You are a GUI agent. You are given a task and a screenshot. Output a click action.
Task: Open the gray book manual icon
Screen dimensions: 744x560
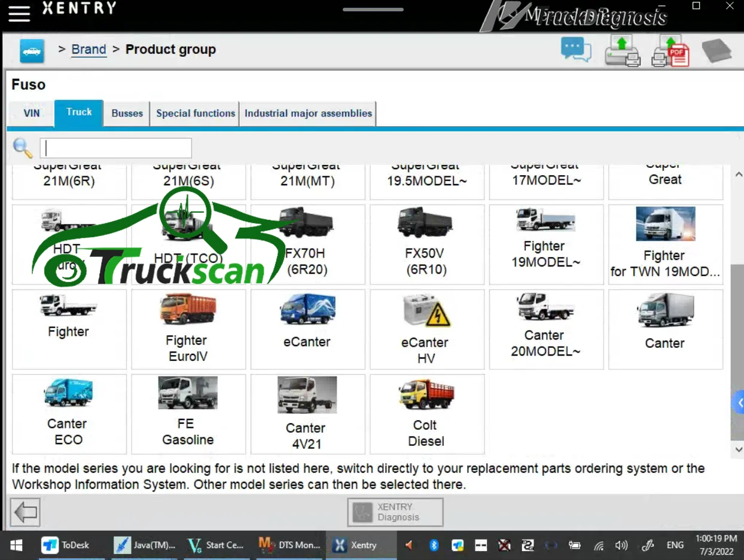(x=716, y=51)
